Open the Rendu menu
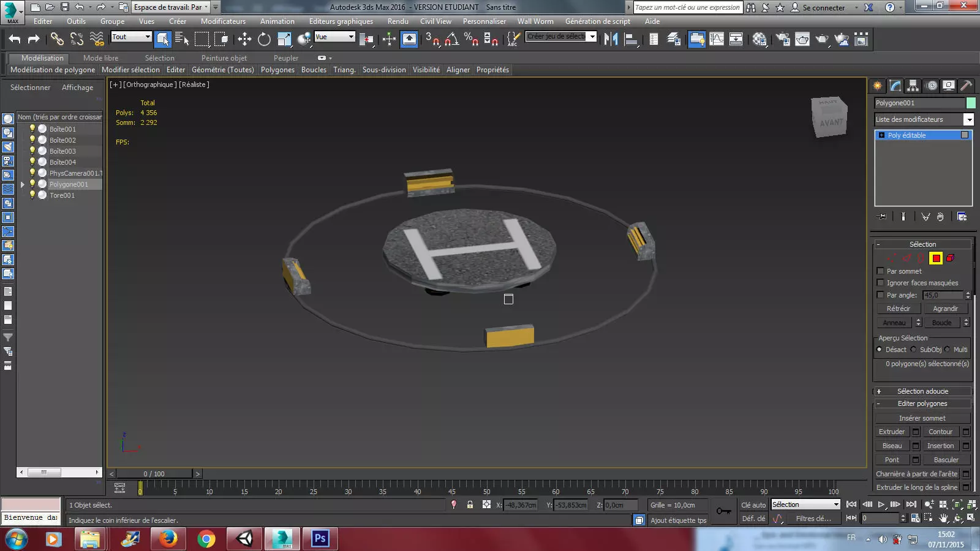Viewport: 980px width, 551px height. pos(398,21)
